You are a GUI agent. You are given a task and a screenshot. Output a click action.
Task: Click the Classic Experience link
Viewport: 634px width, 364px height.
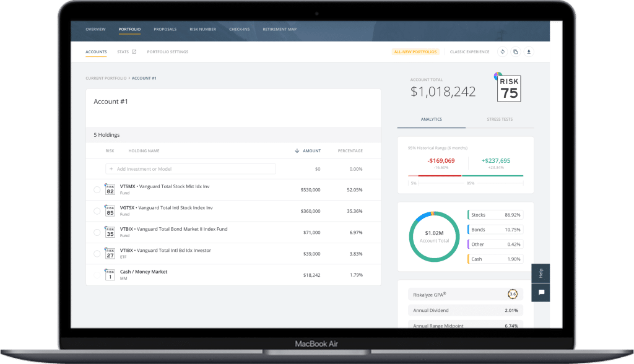[469, 52]
